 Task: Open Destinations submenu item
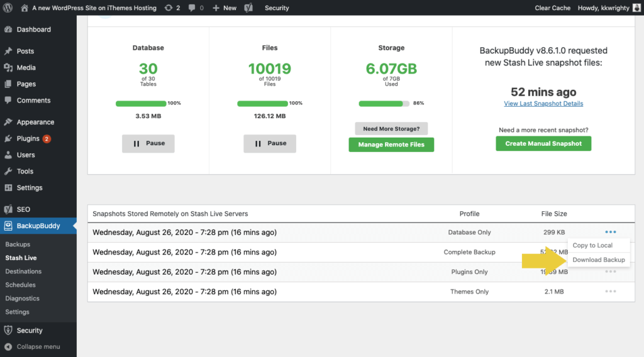pos(23,272)
